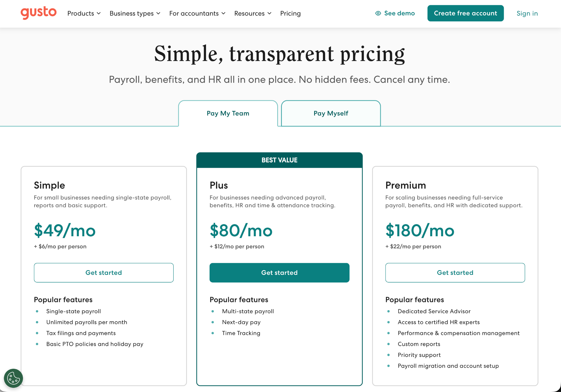The height and width of the screenshot is (392, 561).
Task: Click the Products chevron arrow
Action: (x=99, y=13)
